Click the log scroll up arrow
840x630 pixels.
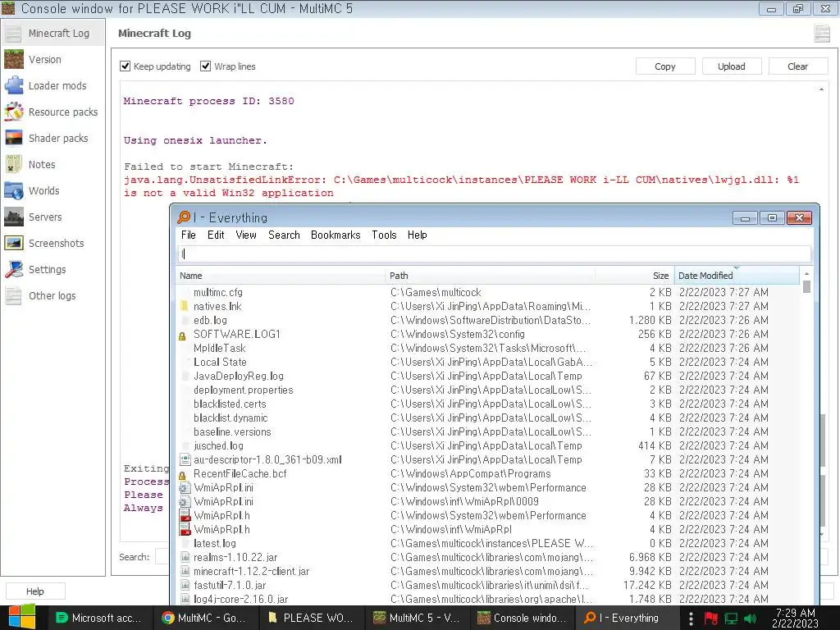click(821, 89)
